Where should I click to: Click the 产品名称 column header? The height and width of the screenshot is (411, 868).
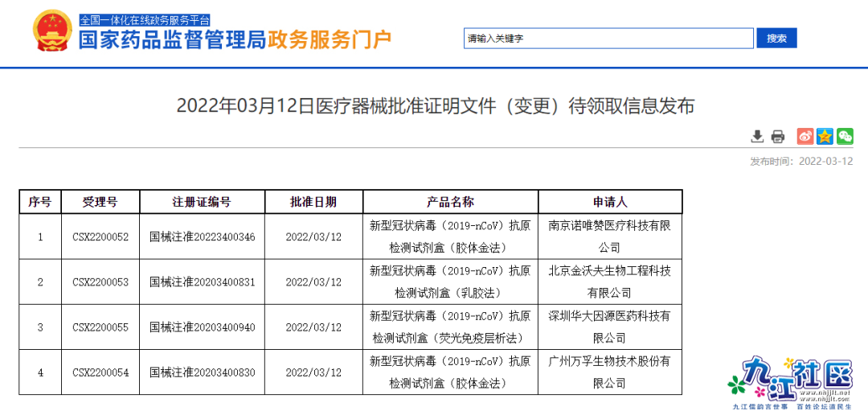[450, 202]
